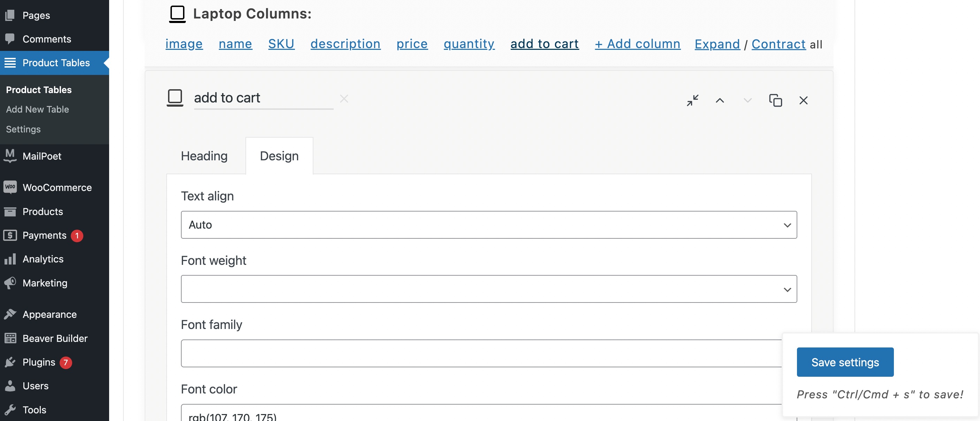
Task: Move add to cart column up
Action: (720, 100)
